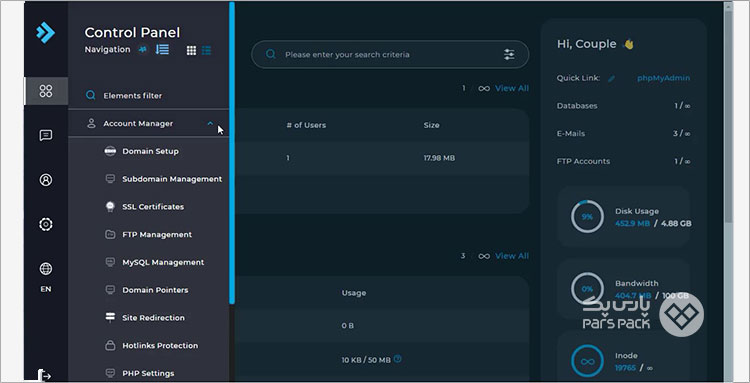This screenshot has width=750, height=383.
Task: Open Site Redirection
Action: pyautogui.click(x=153, y=317)
